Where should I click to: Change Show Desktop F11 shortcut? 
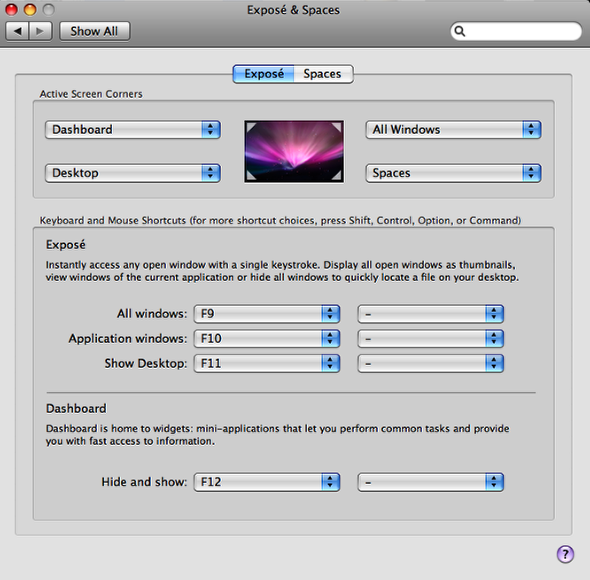coord(267,364)
